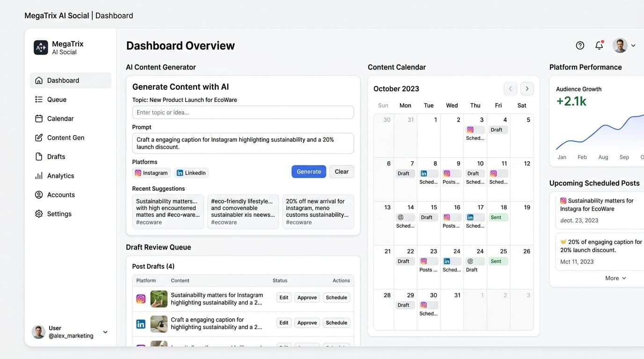The image size is (644, 359).
Task: Expand the user menu chevron in sidebar
Action: (105, 332)
